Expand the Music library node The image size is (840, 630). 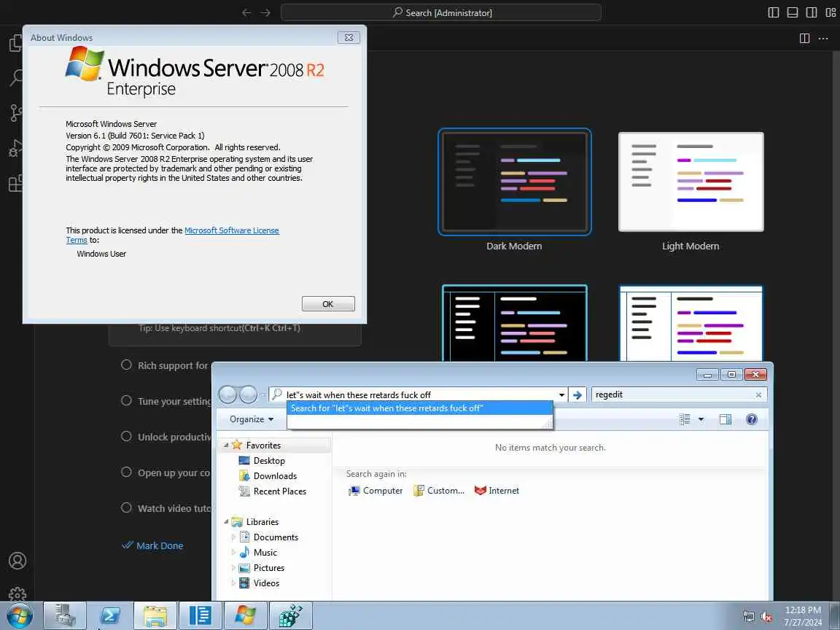(233, 552)
